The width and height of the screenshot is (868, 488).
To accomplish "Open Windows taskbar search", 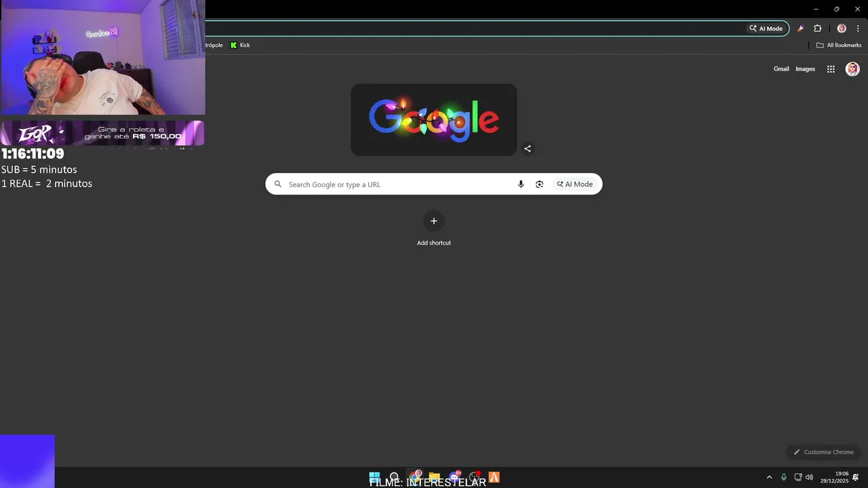I will 394,477.
